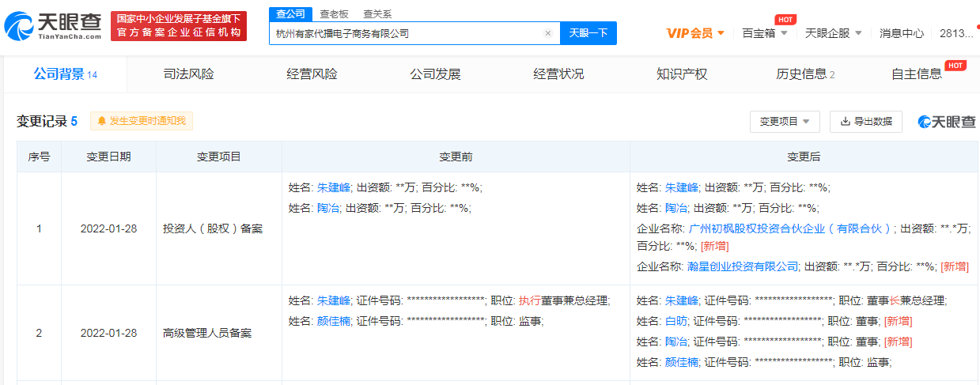The image size is (980, 385).
Task: Open the 变更项目 filter dropdown
Action: (784, 122)
